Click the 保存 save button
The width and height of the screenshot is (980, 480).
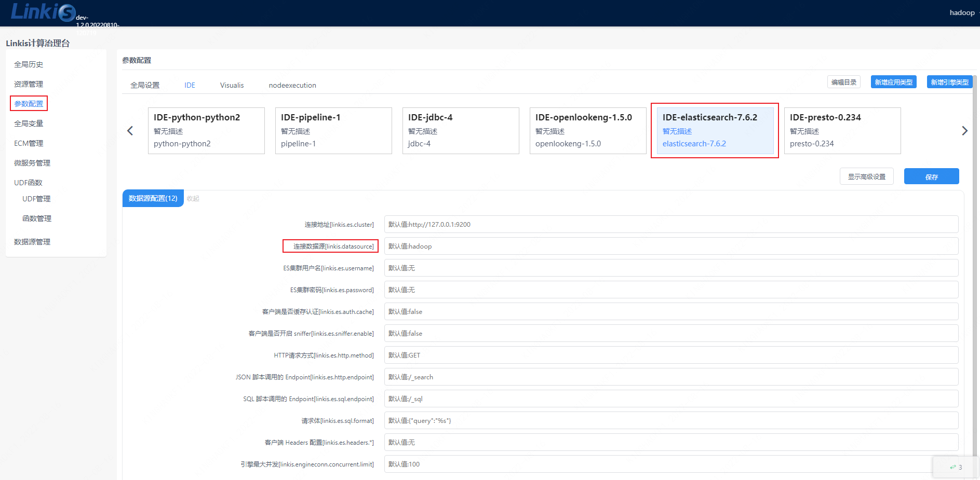coord(931,176)
